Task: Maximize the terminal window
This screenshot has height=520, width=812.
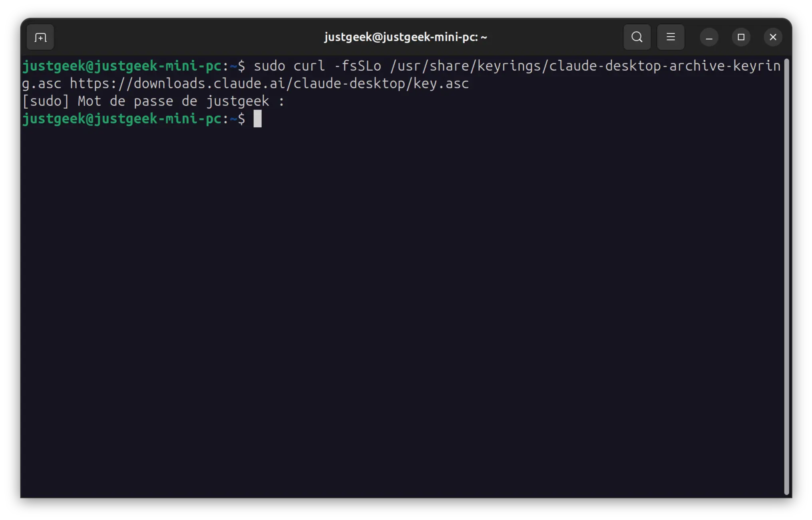Action: (x=741, y=38)
